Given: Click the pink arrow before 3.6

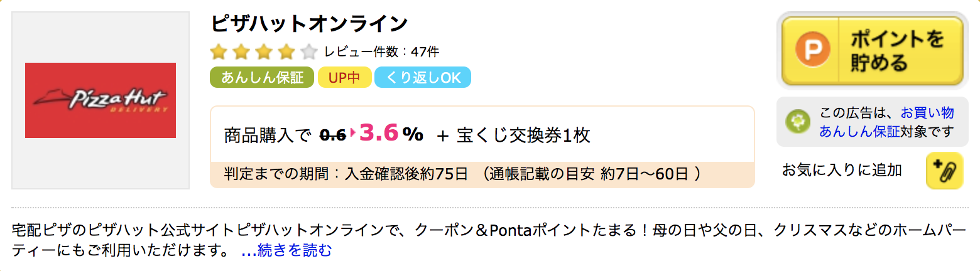Looking at the screenshot, I should (x=353, y=134).
